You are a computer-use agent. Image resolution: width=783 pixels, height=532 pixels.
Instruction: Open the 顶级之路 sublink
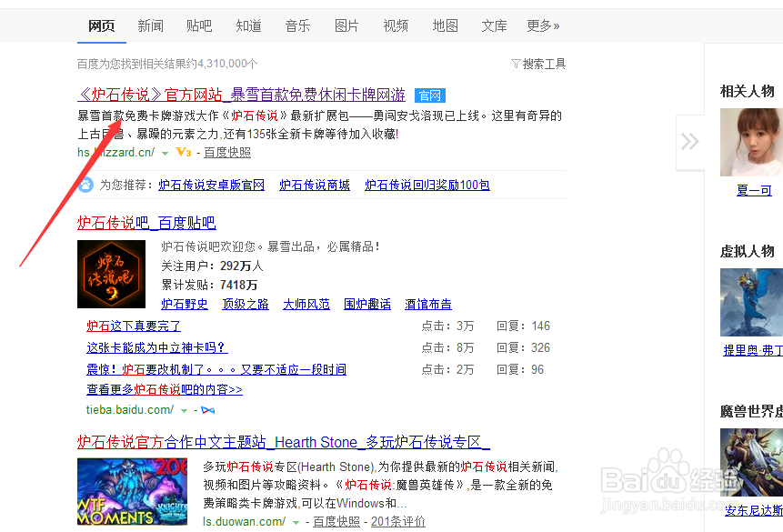pyautogui.click(x=246, y=304)
